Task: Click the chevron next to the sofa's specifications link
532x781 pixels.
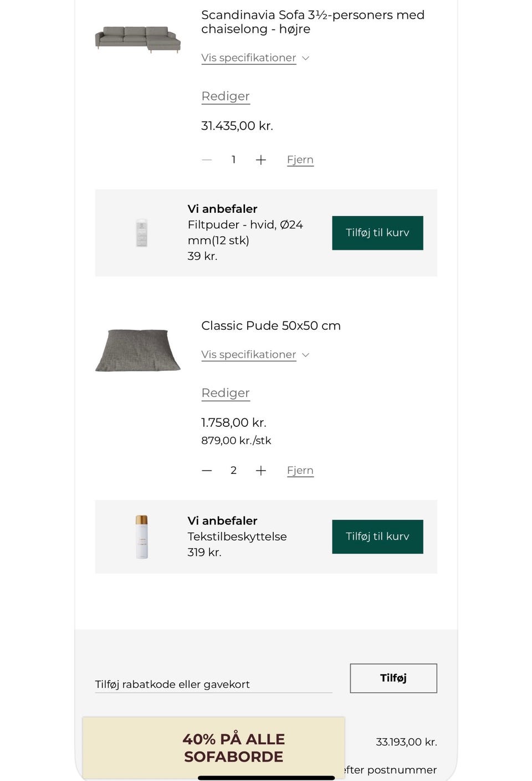Action: (305, 58)
